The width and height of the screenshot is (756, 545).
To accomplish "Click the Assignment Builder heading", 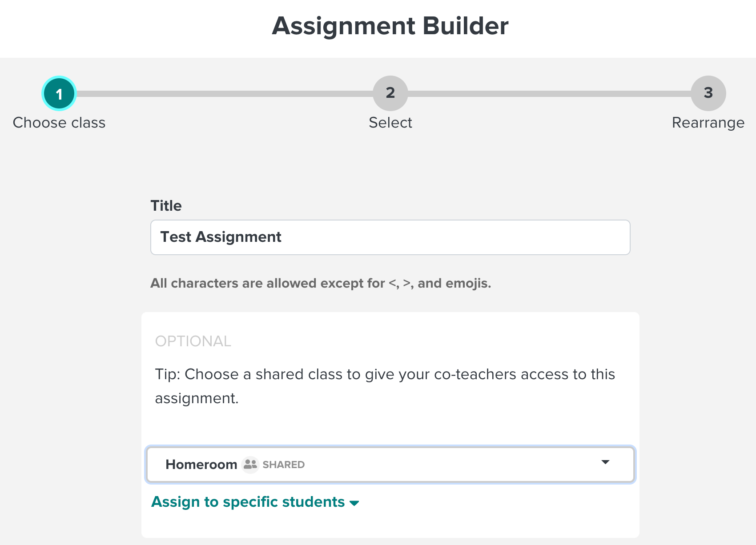I will coord(390,26).
